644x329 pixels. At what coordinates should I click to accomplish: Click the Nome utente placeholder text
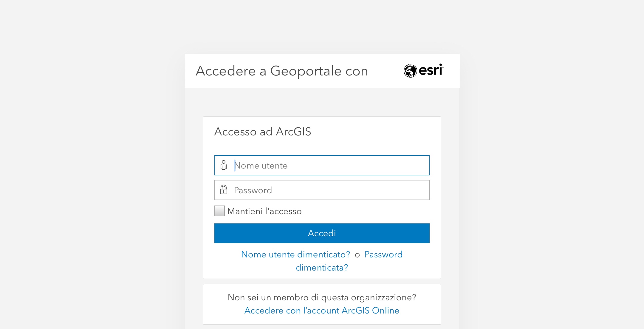click(261, 166)
